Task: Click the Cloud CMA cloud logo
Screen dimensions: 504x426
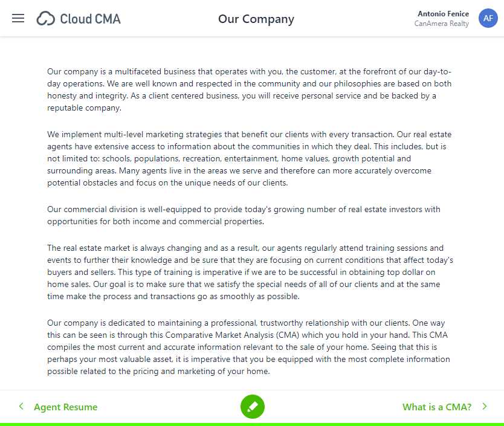Action: point(45,18)
